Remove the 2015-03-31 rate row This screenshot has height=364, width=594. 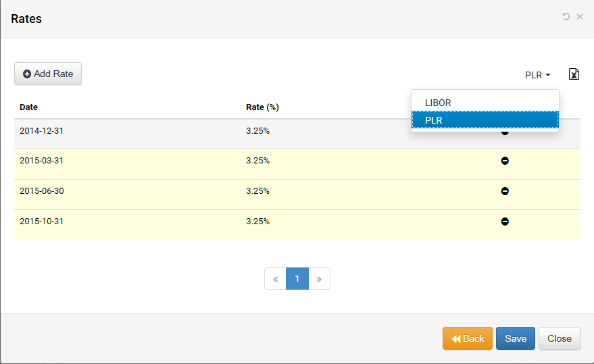point(505,161)
